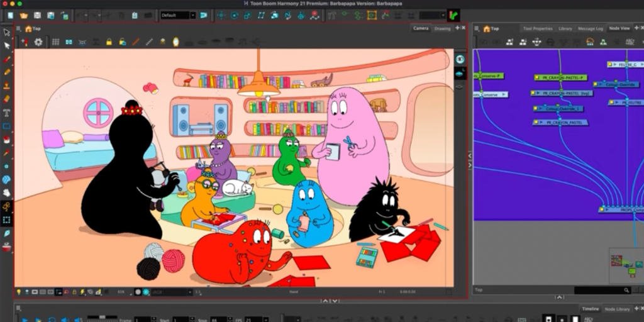The width and height of the screenshot is (644, 322).
Task: Select the Text tool in sidebar
Action: tap(6, 113)
